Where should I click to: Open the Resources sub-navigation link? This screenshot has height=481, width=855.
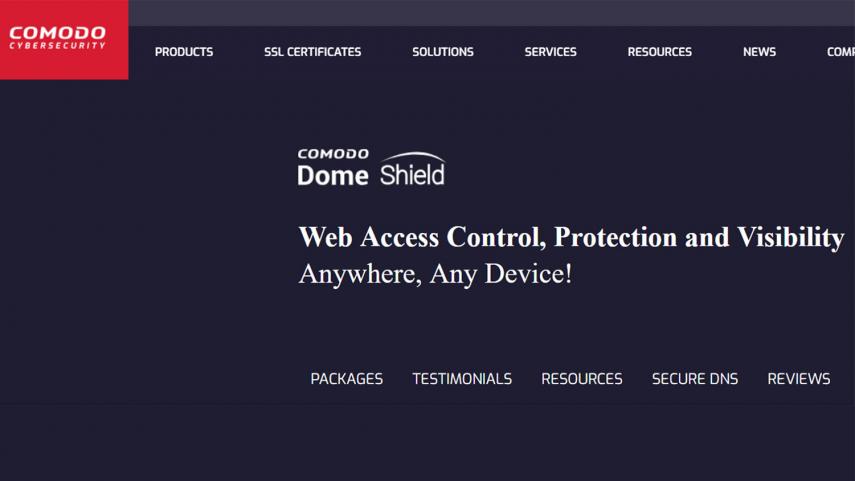pyautogui.click(x=582, y=378)
